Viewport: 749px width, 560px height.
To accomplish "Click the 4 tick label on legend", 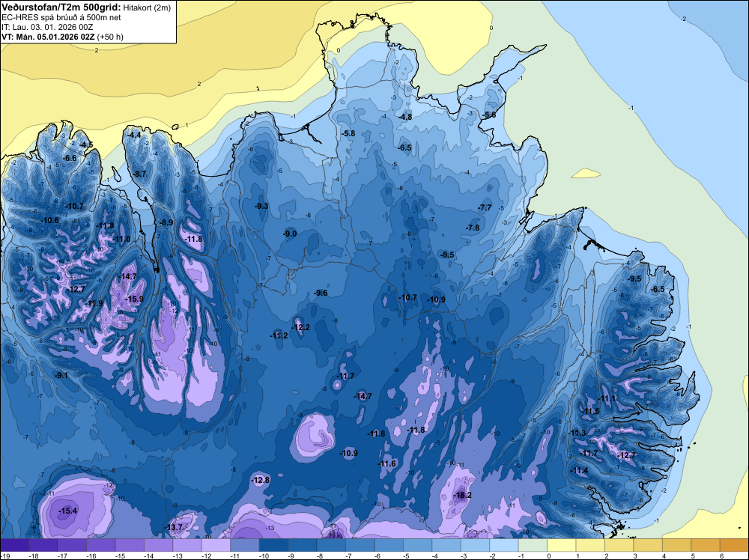I will click(x=664, y=556).
